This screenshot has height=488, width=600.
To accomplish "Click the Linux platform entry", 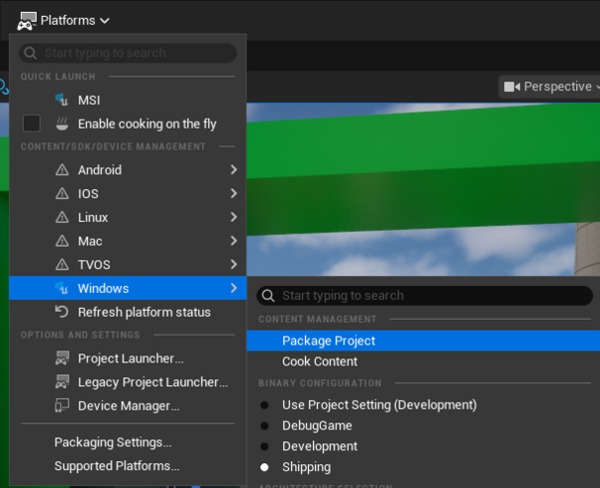I will [128, 217].
